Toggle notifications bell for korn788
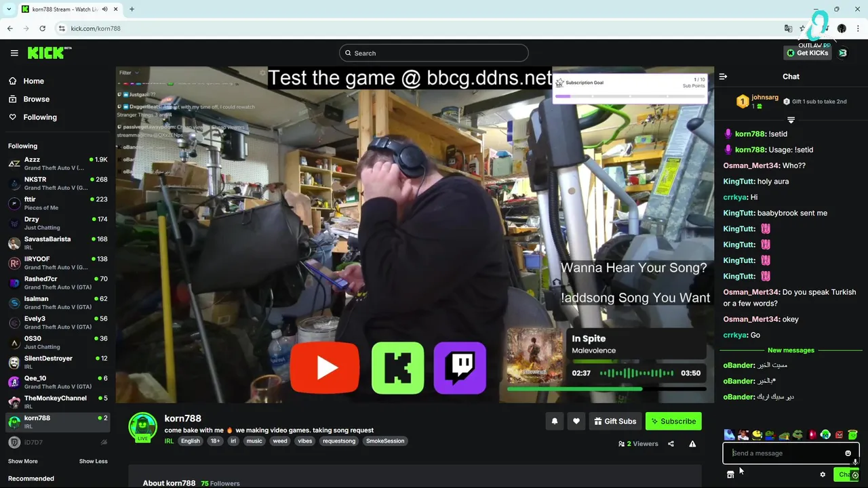 [x=554, y=421]
